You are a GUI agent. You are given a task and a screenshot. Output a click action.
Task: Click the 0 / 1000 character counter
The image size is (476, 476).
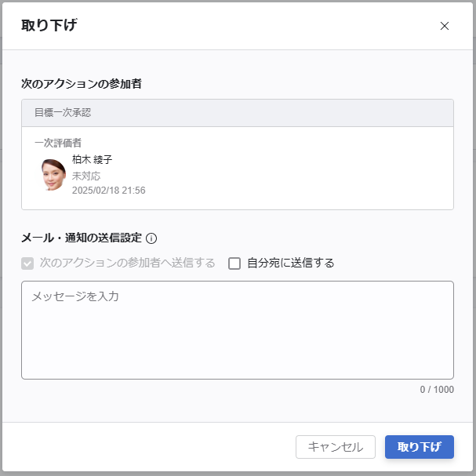(x=436, y=390)
